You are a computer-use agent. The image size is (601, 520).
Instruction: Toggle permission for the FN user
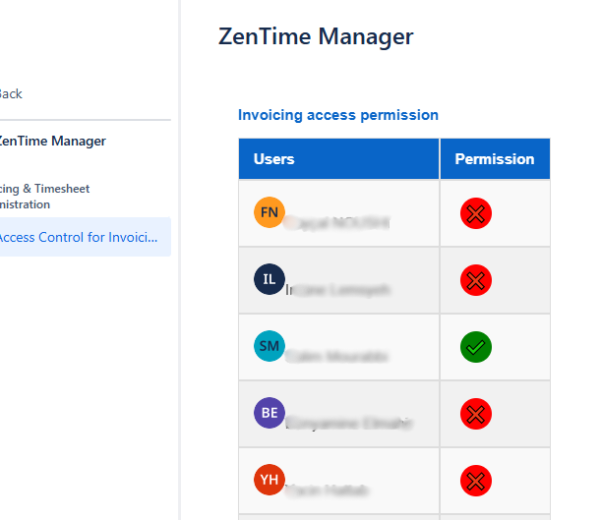(x=476, y=213)
